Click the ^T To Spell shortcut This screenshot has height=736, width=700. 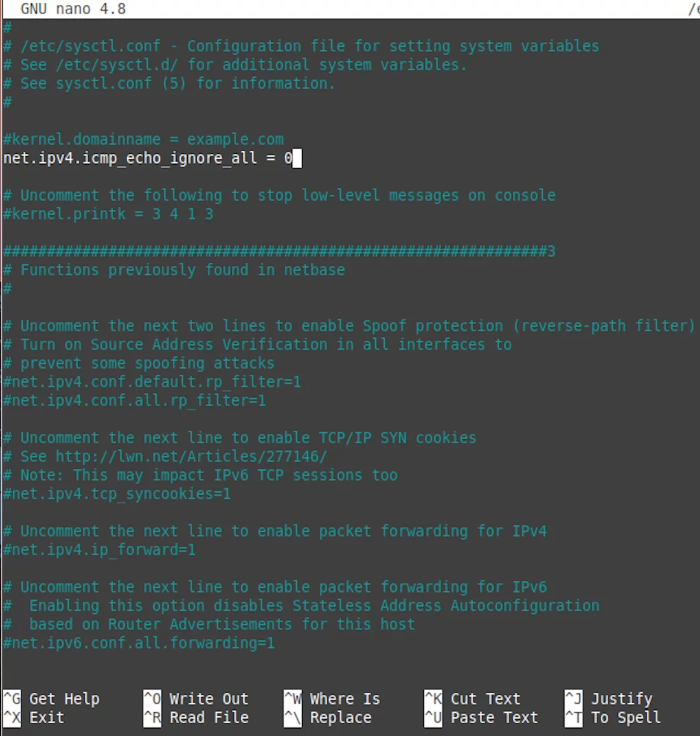click(x=613, y=717)
